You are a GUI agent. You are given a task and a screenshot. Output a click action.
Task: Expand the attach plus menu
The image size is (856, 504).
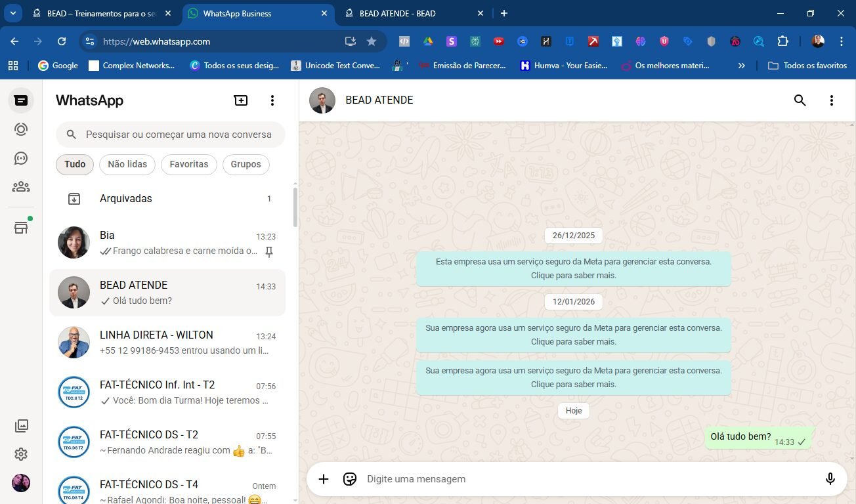(324, 479)
